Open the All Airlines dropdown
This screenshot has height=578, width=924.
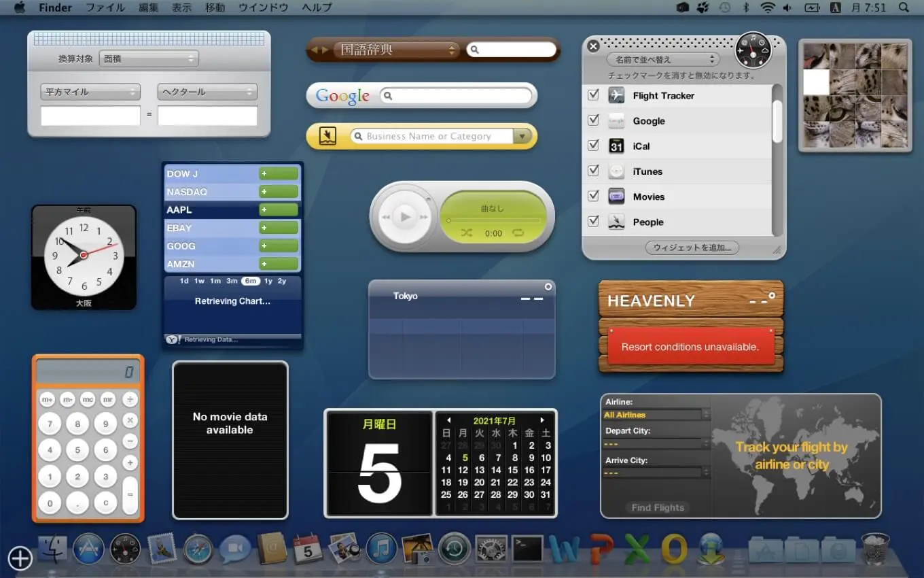tap(657, 415)
